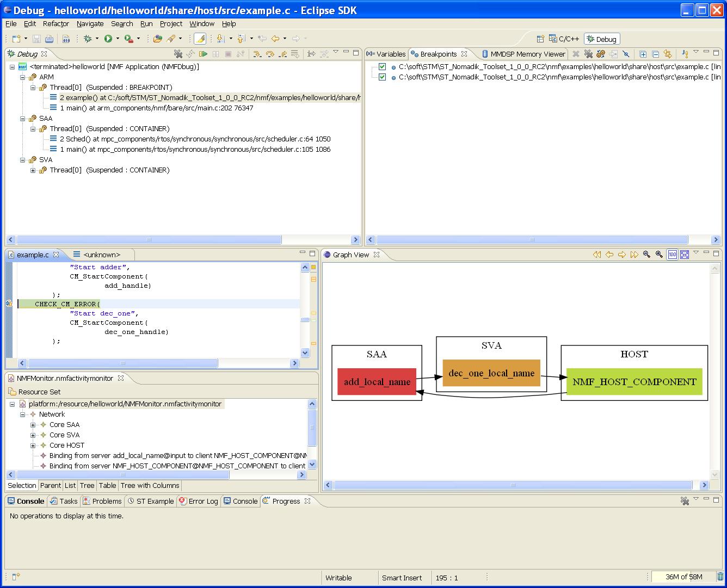Collapse the SAA node in Debug tree
The image size is (727, 588).
click(23, 119)
